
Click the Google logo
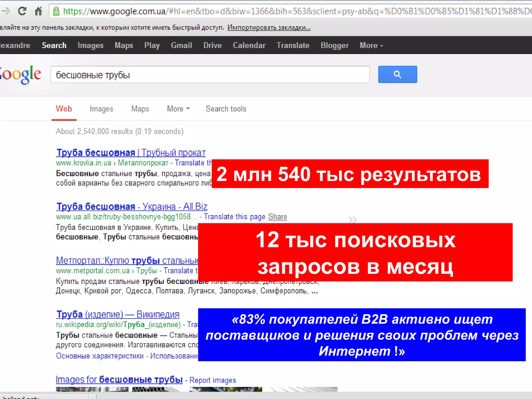20,75
